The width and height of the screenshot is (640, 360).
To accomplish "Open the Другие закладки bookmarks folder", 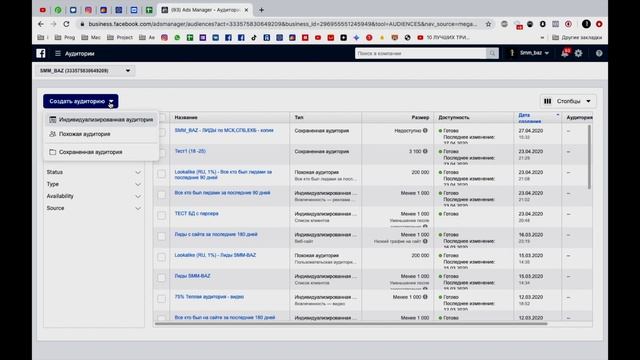I will pyautogui.click(x=577, y=38).
